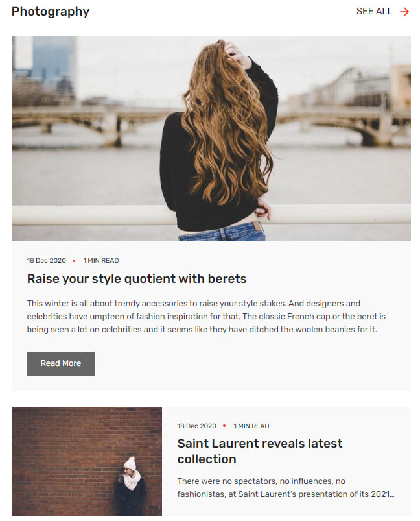Click the berets article excerpt paragraph
420x521 pixels.
click(x=206, y=317)
